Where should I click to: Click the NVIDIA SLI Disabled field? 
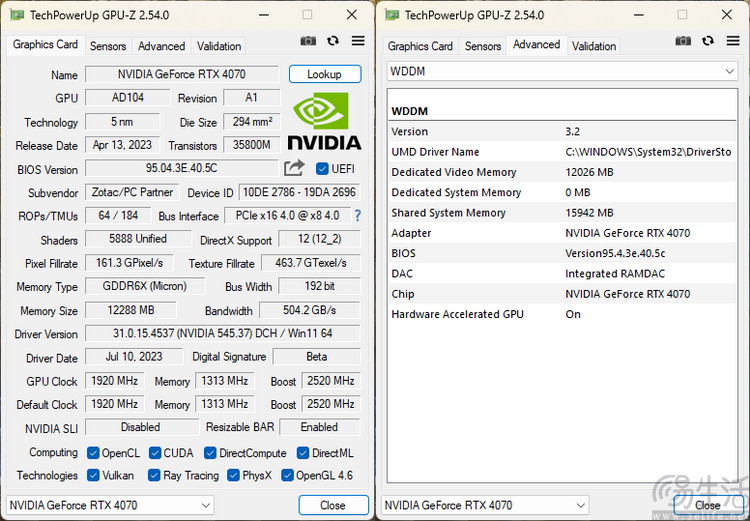point(142,427)
